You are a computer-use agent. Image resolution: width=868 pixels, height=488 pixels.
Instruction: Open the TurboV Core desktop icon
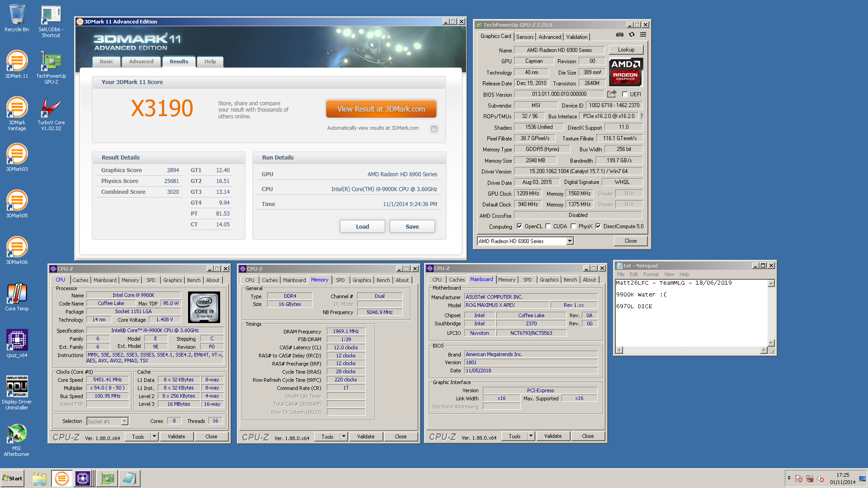(51, 114)
